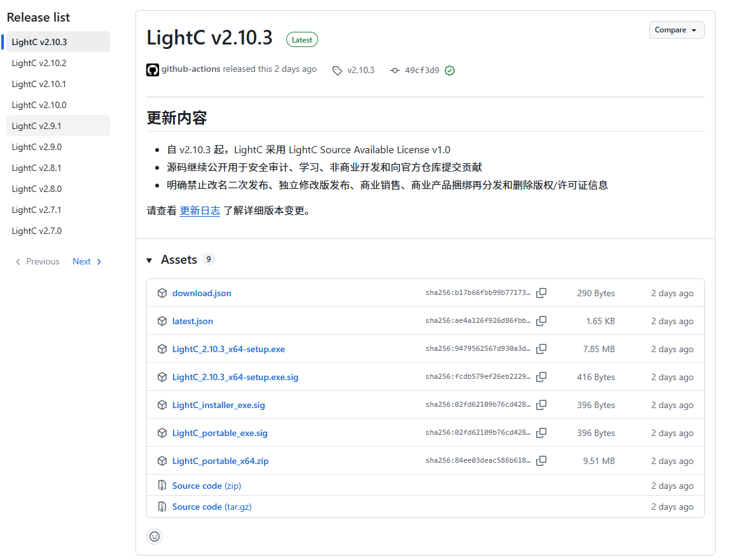
Task: Click the Assets count badge showing 9
Action: pos(209,259)
